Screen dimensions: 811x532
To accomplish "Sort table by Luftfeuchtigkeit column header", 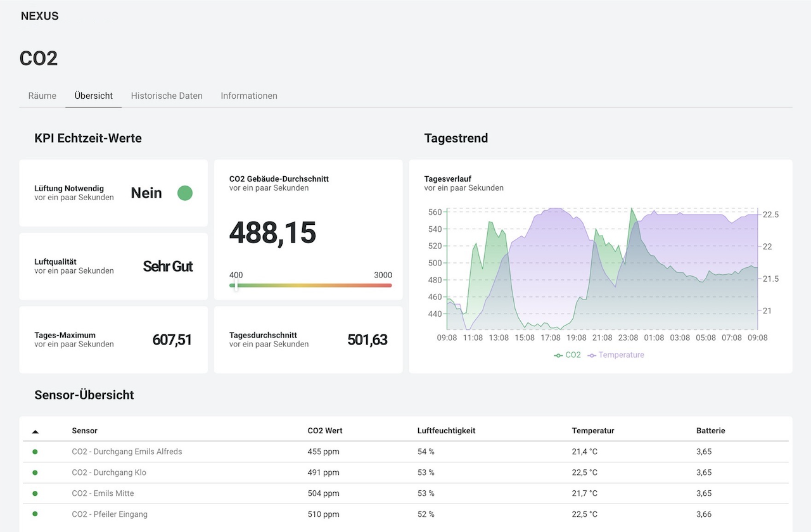I will [446, 431].
